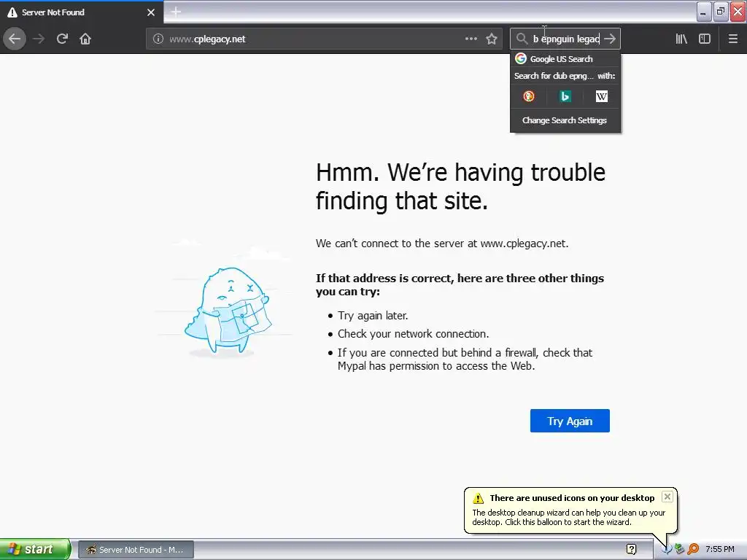The height and width of the screenshot is (560, 747).
Task: Select Google US Search suggestion
Action: point(565,58)
